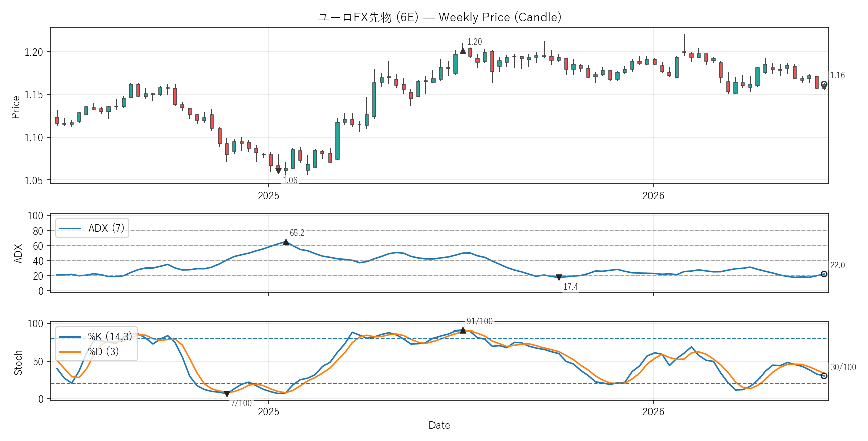
Task: Click the chart title ユーロFX先物 (6E)
Action: click(368, 17)
